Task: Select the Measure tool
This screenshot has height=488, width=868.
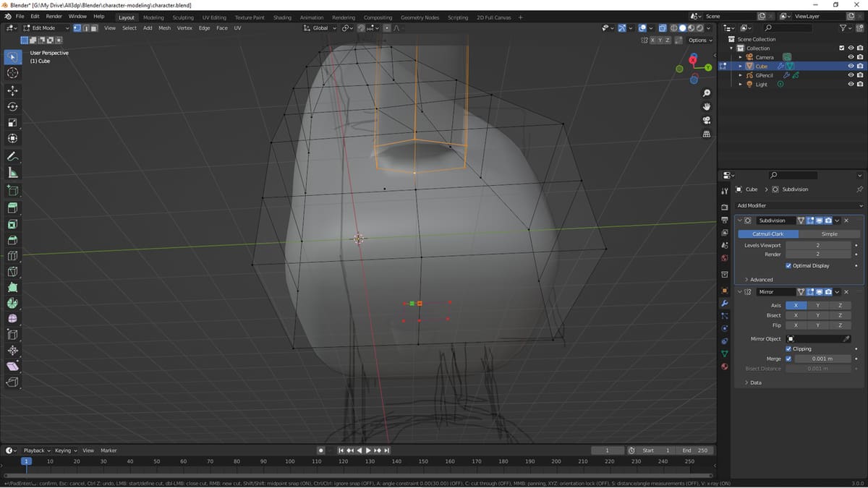Action: click(x=12, y=172)
